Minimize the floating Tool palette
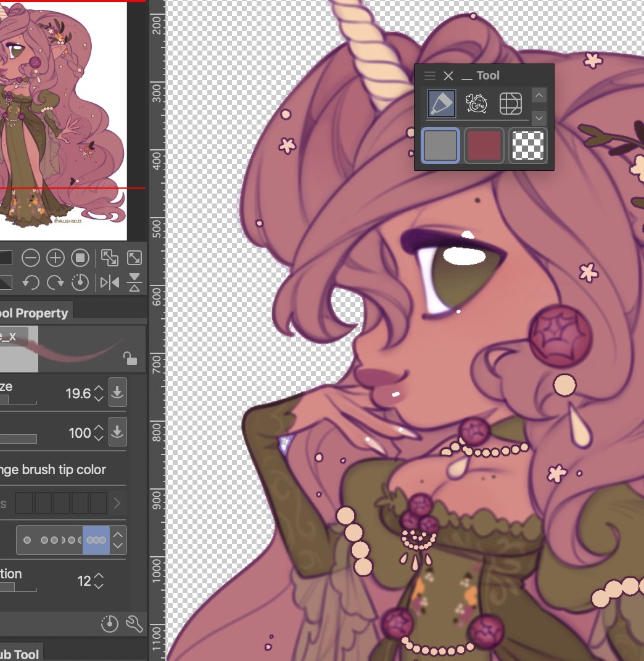The image size is (644, 661). click(466, 78)
